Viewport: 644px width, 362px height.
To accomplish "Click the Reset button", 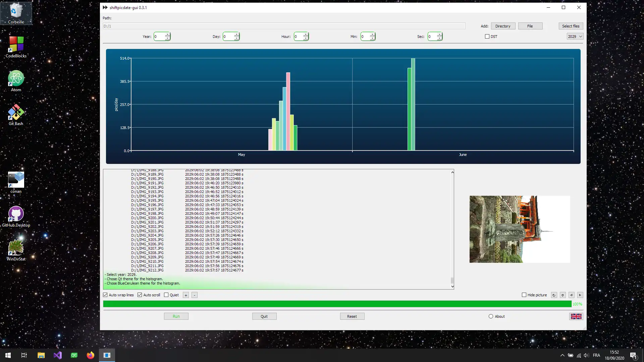I will [x=352, y=316].
